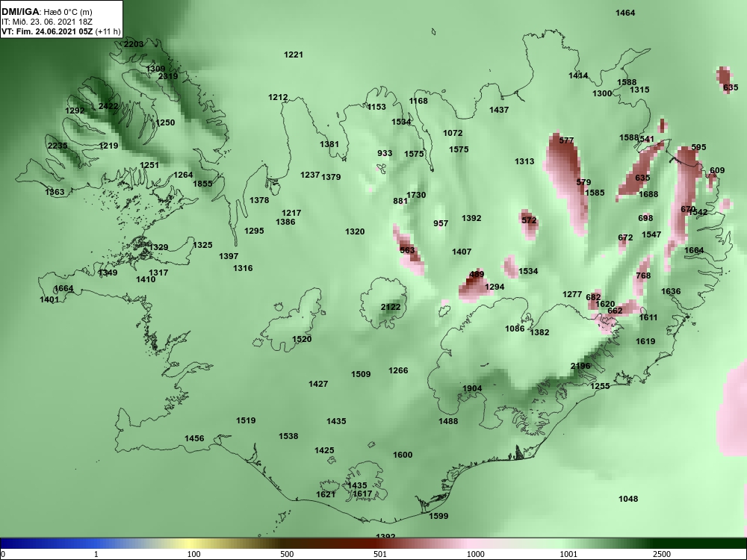This screenshot has width=747, height=560.
Task: Click the 1212 label
Action: [x=278, y=97]
